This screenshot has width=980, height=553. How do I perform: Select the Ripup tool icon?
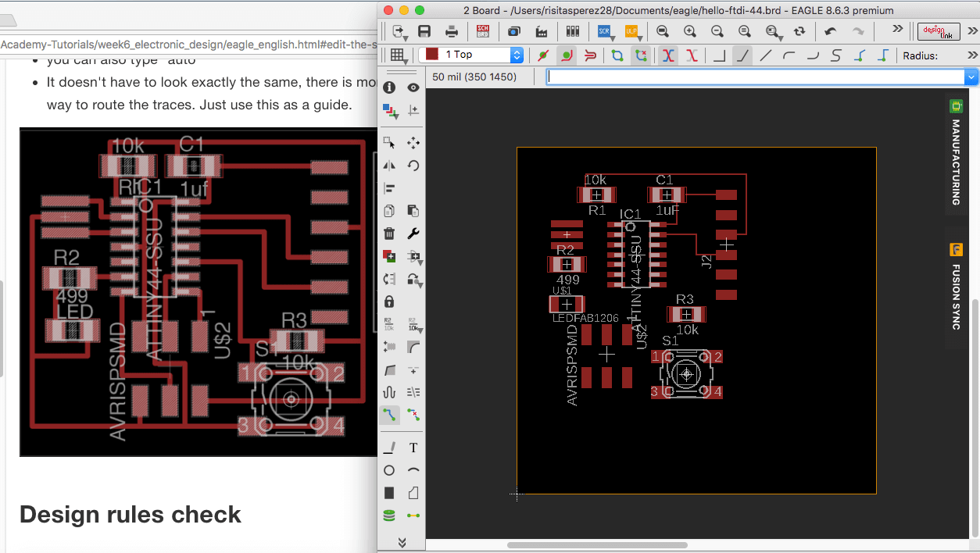tap(413, 415)
